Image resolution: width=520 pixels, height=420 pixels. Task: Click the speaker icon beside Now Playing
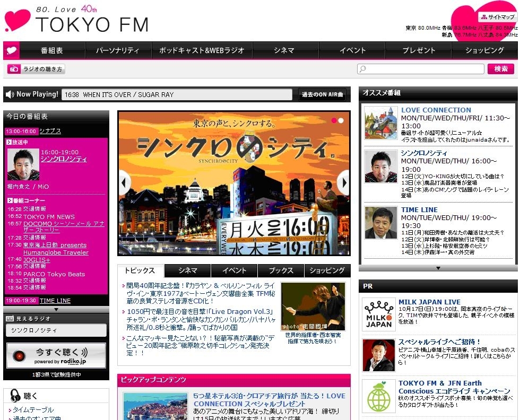10,94
